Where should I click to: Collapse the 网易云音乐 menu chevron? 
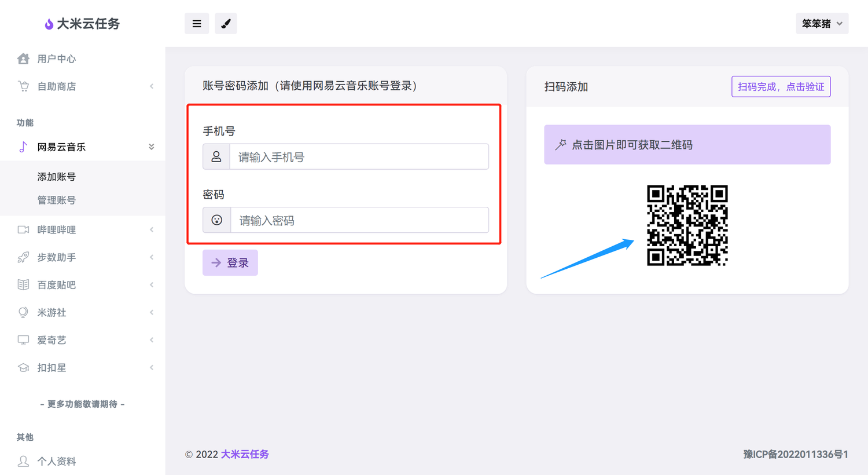[x=152, y=147]
